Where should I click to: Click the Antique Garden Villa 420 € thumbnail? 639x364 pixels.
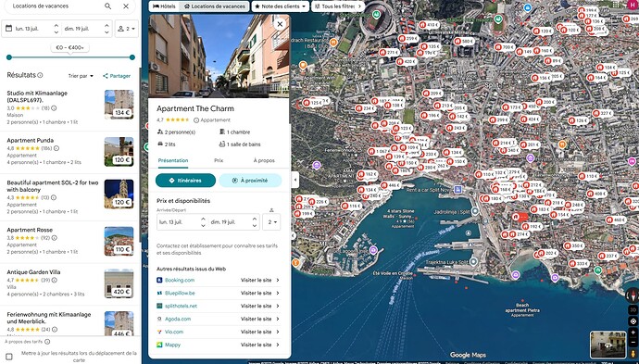click(119, 283)
